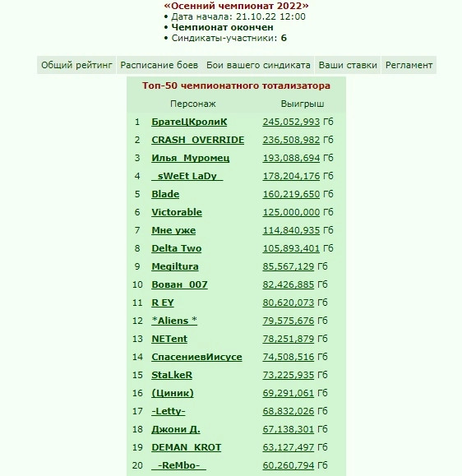Click the Вован_007 character link
462x476 pixels.
point(179,284)
